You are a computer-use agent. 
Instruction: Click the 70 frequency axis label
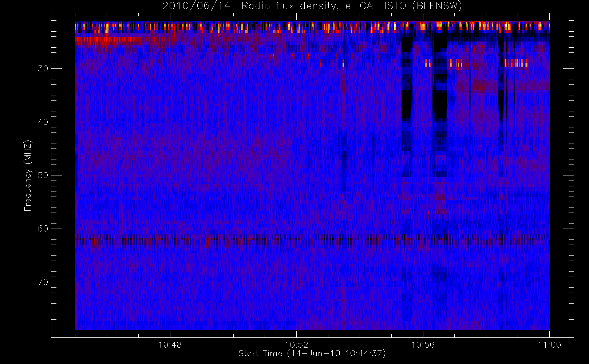tap(43, 282)
